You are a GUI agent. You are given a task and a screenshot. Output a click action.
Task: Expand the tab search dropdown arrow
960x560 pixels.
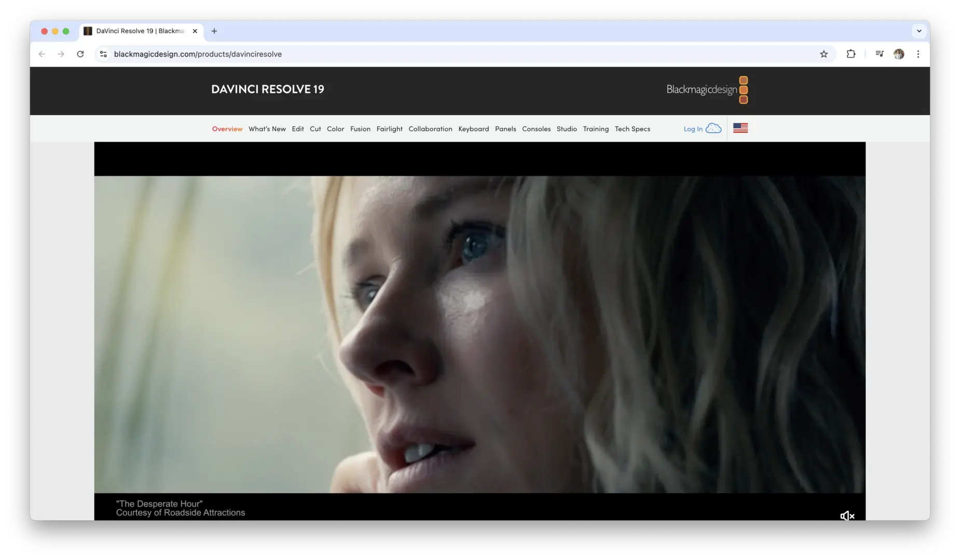[x=919, y=31]
